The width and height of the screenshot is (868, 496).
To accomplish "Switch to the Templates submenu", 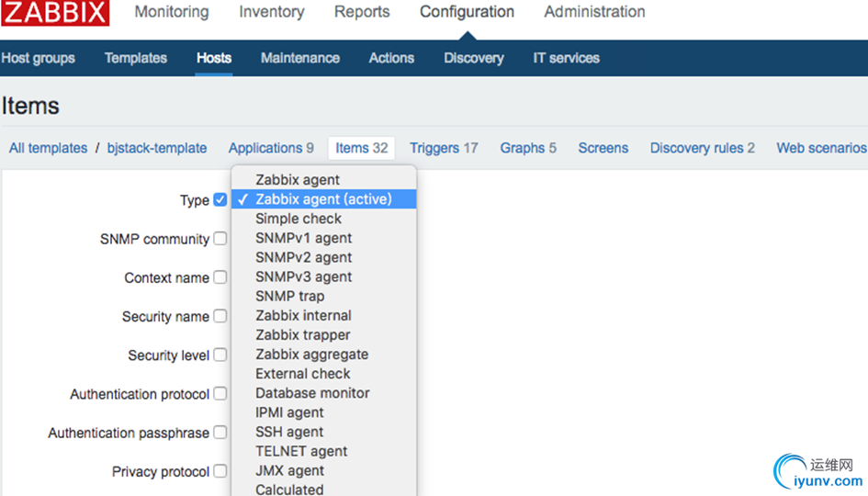I will click(x=136, y=58).
